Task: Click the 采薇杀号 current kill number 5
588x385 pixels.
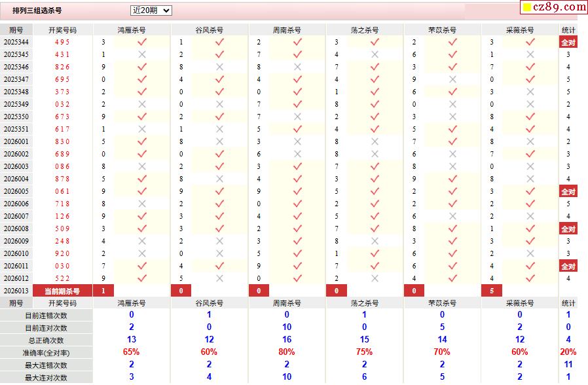Action: (x=492, y=291)
